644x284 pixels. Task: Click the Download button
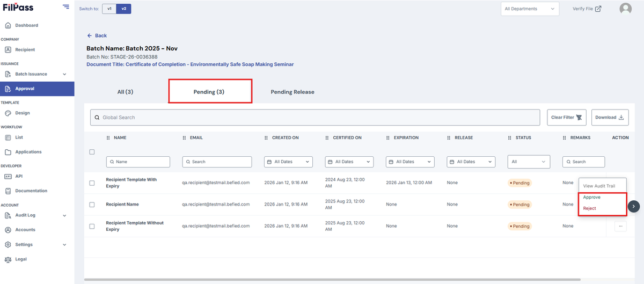pos(610,118)
